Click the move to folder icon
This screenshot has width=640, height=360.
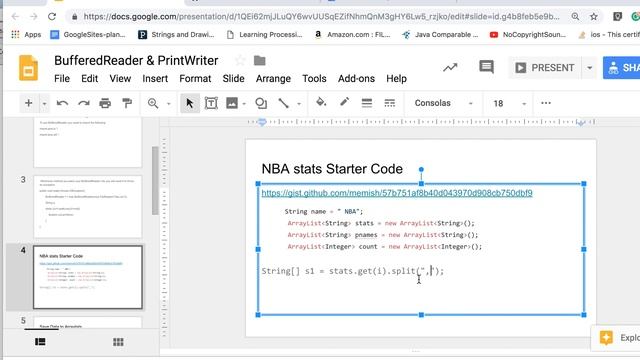pyautogui.click(x=260, y=61)
